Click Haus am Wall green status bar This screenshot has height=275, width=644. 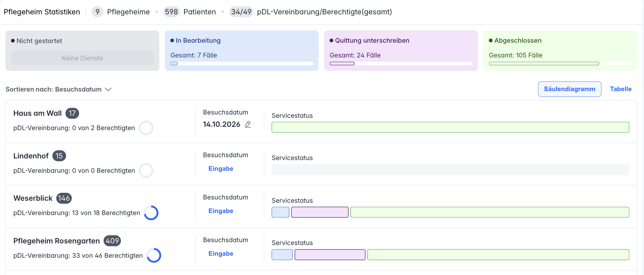pos(450,127)
